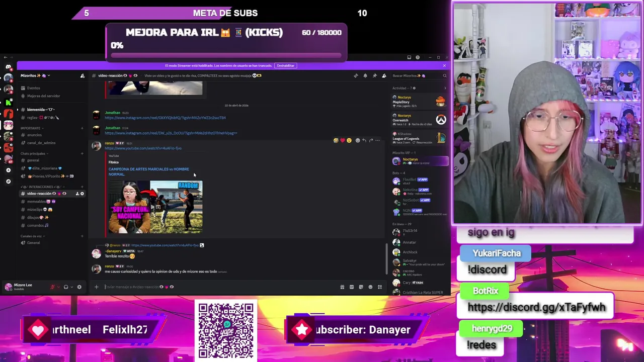The image size is (644, 362).
Task: Open the explore servers compass icon
Action: pos(8,181)
